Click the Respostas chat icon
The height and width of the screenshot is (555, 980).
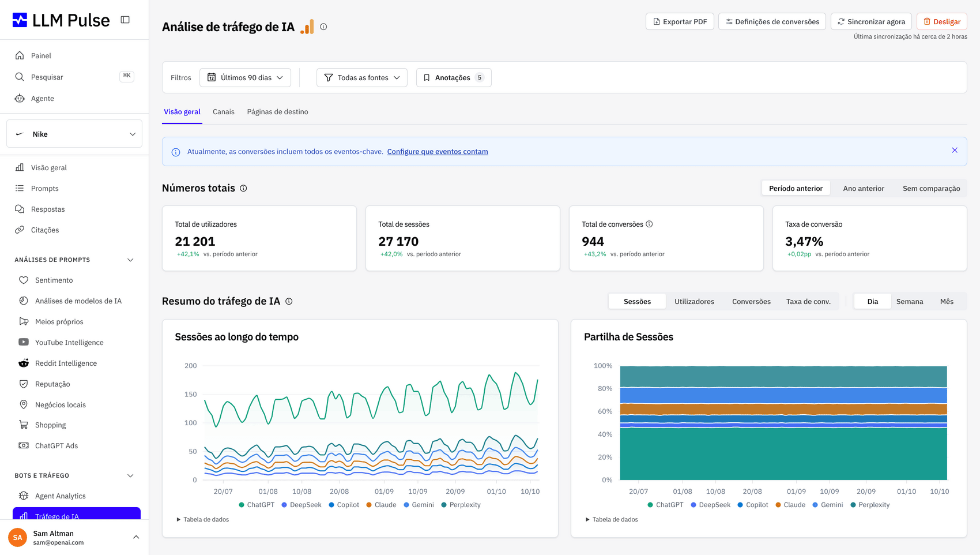click(x=20, y=209)
